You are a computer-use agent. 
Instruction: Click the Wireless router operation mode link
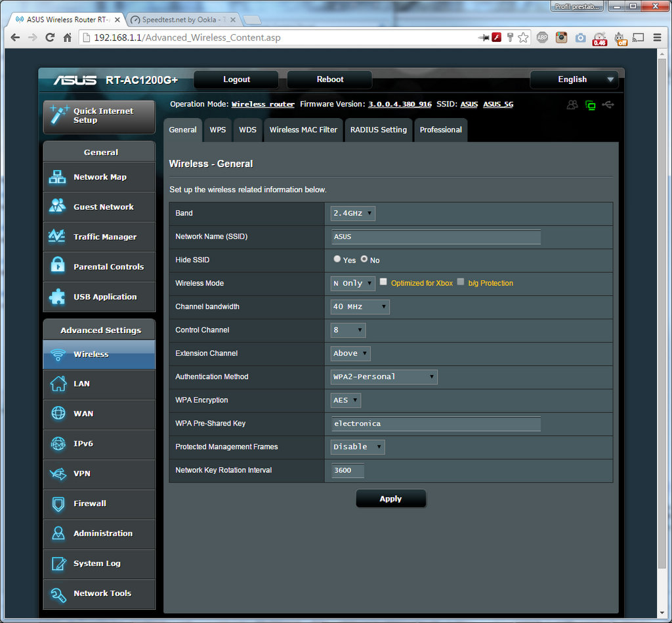[263, 104]
